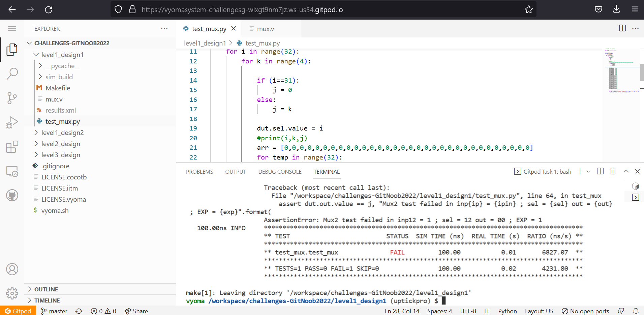Viewport: 644px width, 315px height.
Task: Open the Source Control view
Action: (12, 98)
